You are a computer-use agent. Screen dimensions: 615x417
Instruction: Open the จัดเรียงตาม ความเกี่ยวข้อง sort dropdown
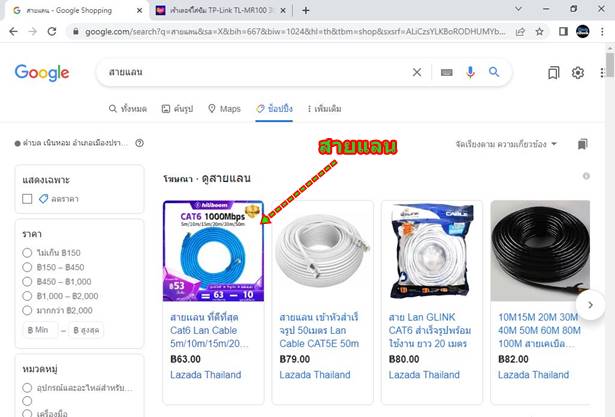coord(506,144)
